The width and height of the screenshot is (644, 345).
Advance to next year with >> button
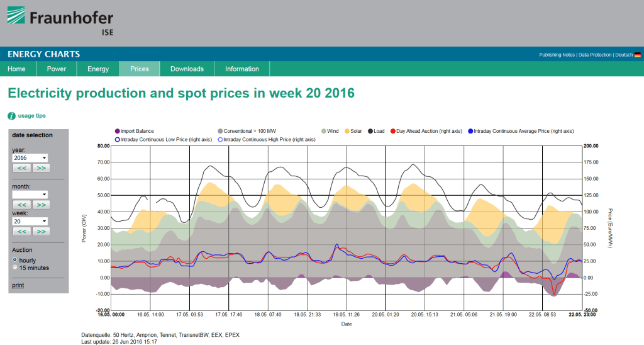[x=41, y=168]
